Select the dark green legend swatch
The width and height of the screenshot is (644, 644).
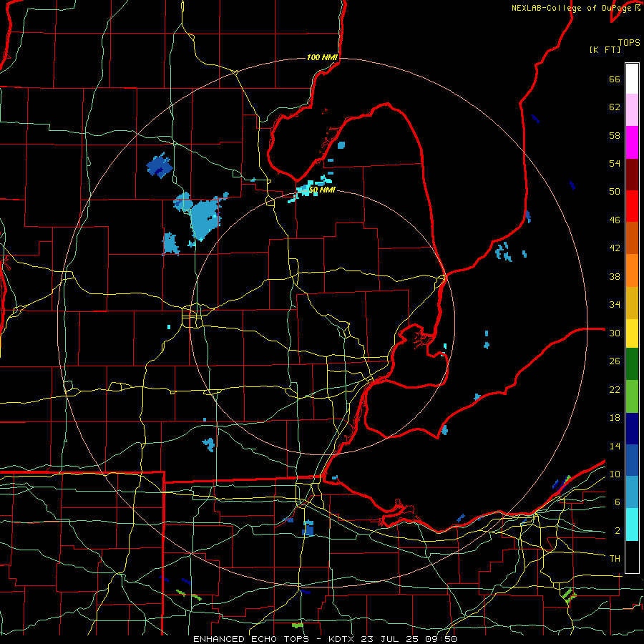click(632, 364)
